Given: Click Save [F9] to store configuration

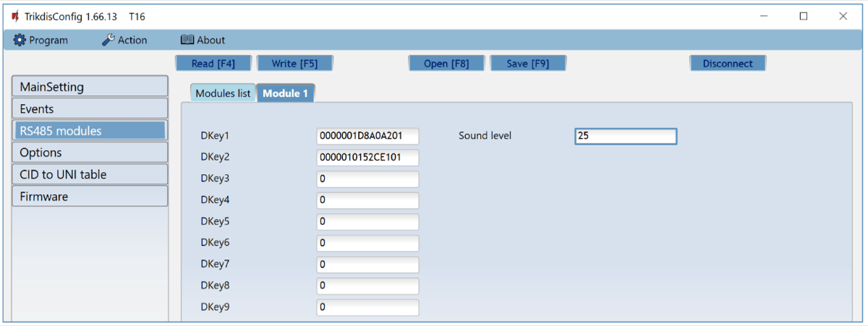Looking at the screenshot, I should 527,64.
